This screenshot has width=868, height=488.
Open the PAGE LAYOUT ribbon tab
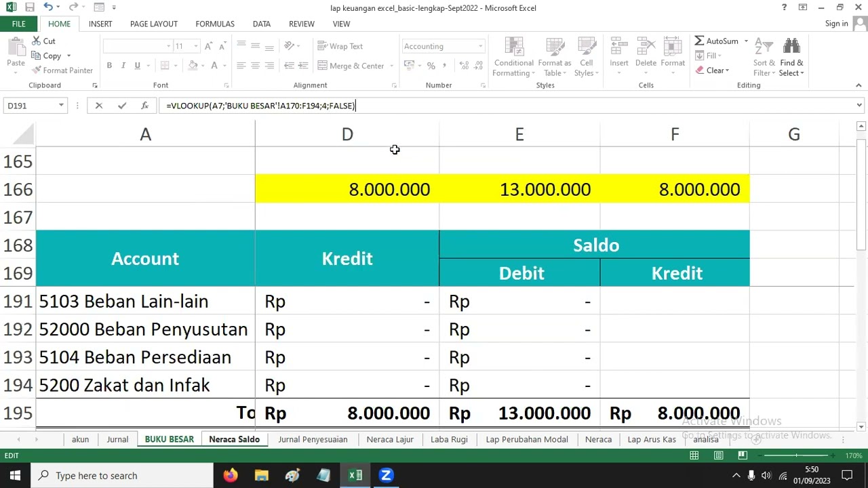[154, 24]
